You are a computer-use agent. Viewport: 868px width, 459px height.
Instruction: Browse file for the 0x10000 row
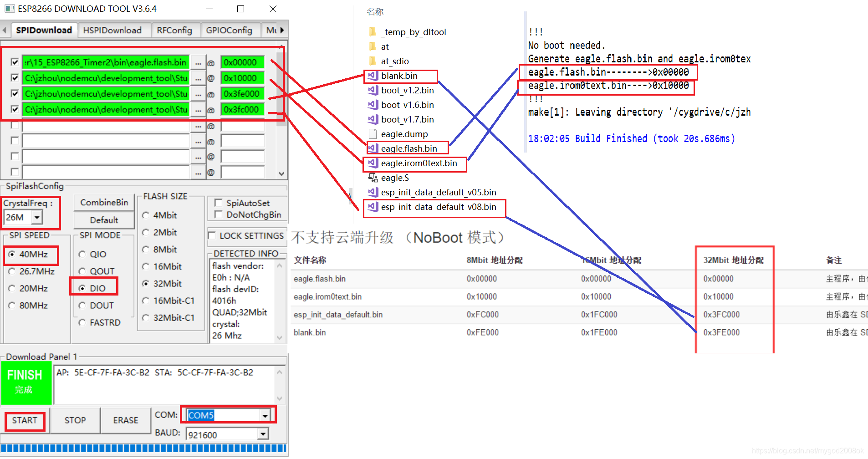pyautogui.click(x=198, y=78)
